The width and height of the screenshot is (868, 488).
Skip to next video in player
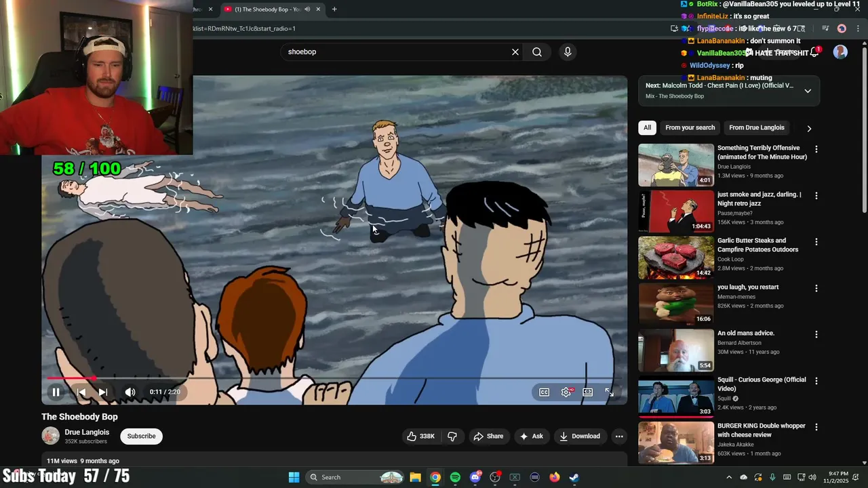[x=103, y=392]
